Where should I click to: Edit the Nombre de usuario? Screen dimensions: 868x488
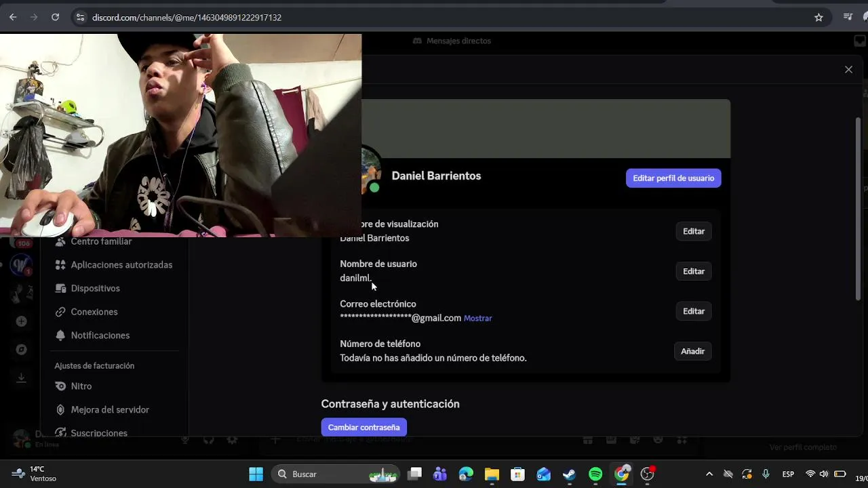click(x=694, y=271)
